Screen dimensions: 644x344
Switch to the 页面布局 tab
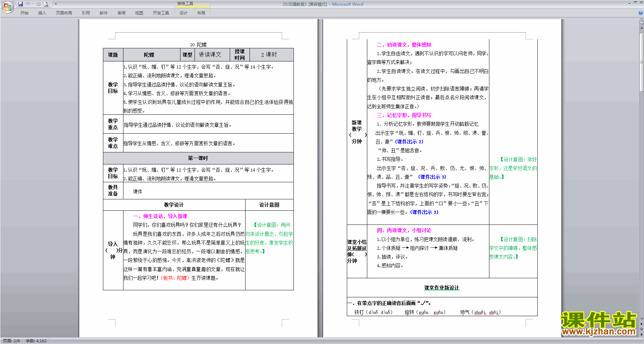[x=64, y=13]
